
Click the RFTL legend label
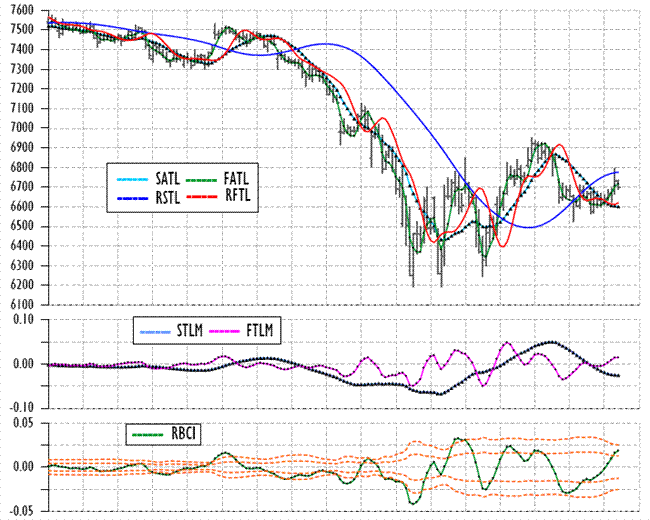click(x=238, y=194)
